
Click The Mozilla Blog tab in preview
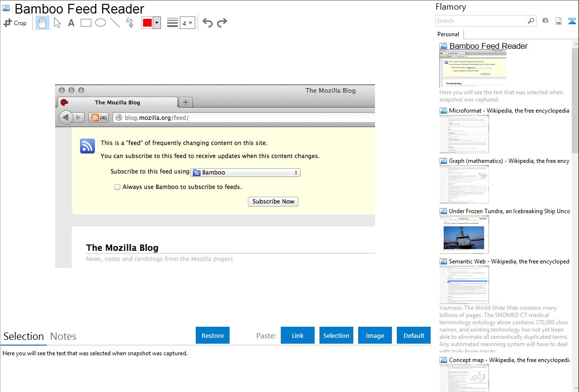(117, 102)
